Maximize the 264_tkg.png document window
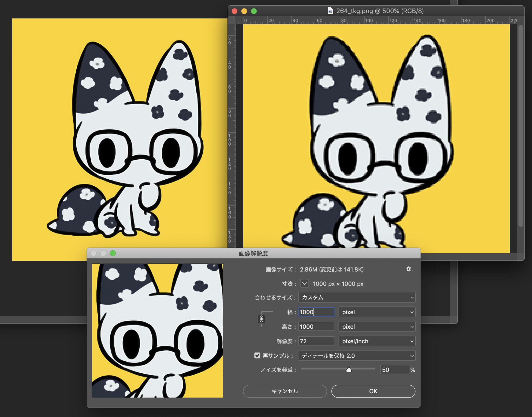Screen dimensions: 532x417 pyautogui.click(x=254, y=11)
